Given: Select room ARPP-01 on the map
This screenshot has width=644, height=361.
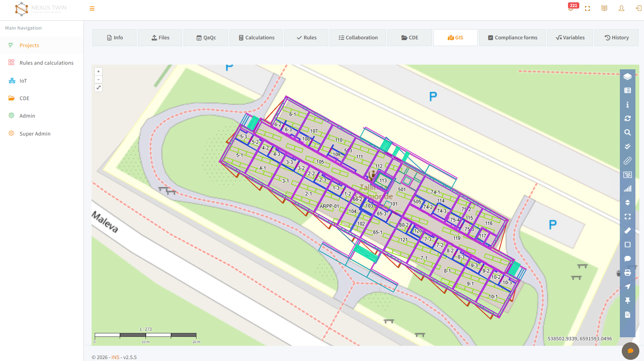Looking at the screenshot, I should pyautogui.click(x=329, y=206).
